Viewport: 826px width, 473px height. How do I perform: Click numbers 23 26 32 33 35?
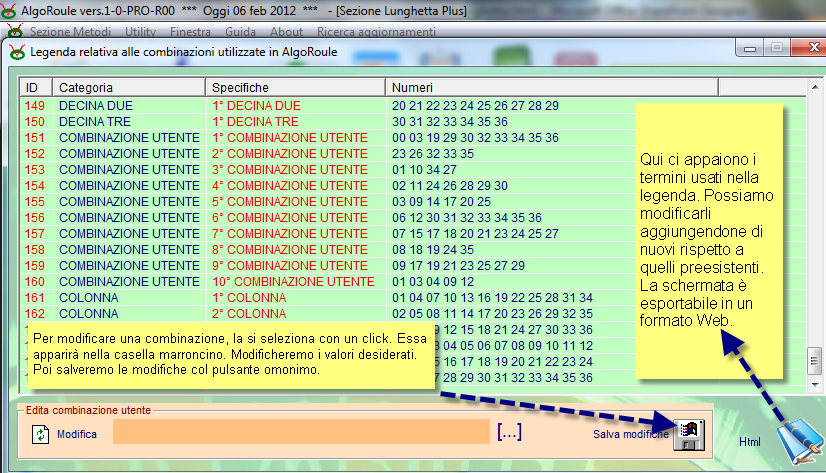pyautogui.click(x=433, y=153)
